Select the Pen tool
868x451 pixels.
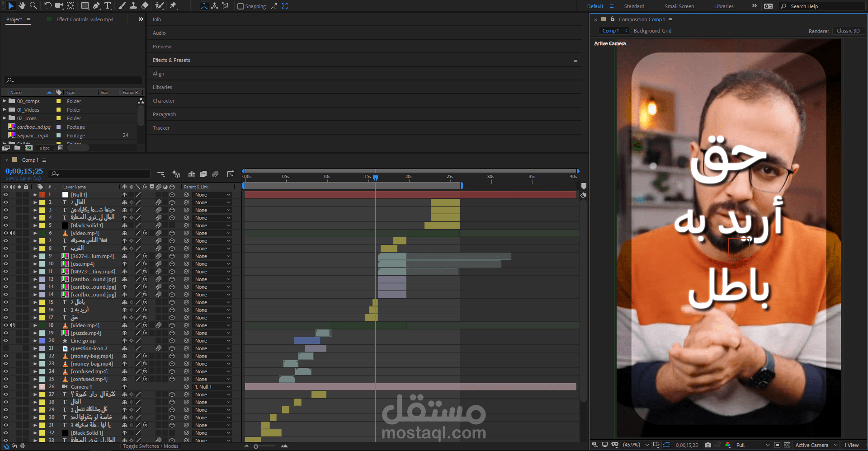(x=96, y=6)
